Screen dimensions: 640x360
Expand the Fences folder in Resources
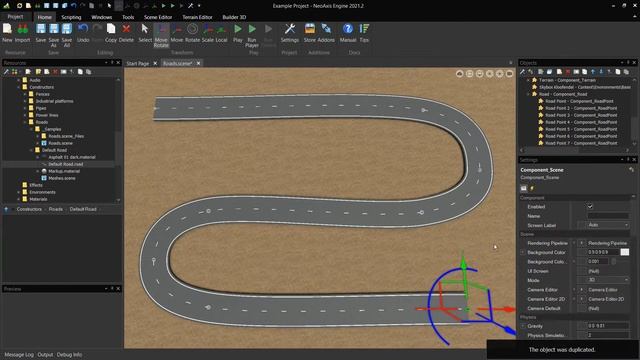[x=25, y=94]
